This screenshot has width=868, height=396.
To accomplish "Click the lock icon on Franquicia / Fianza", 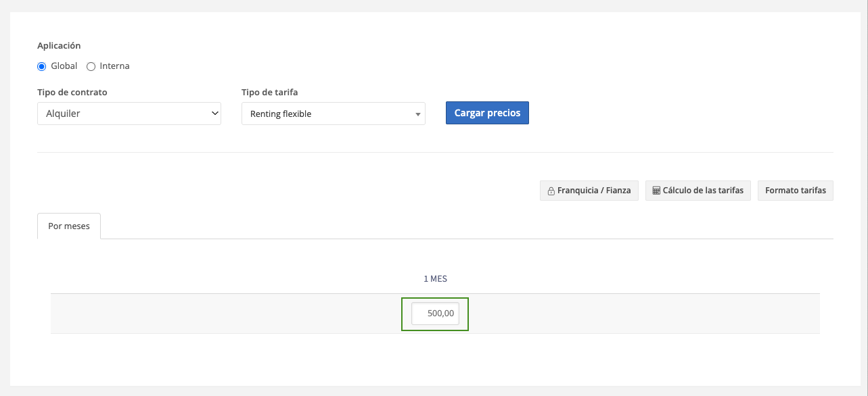I will tap(551, 191).
